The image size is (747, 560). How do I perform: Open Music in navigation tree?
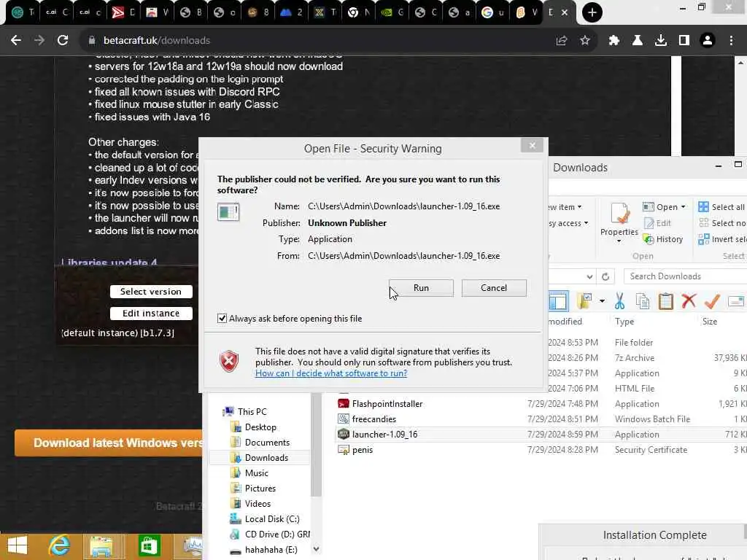256,472
